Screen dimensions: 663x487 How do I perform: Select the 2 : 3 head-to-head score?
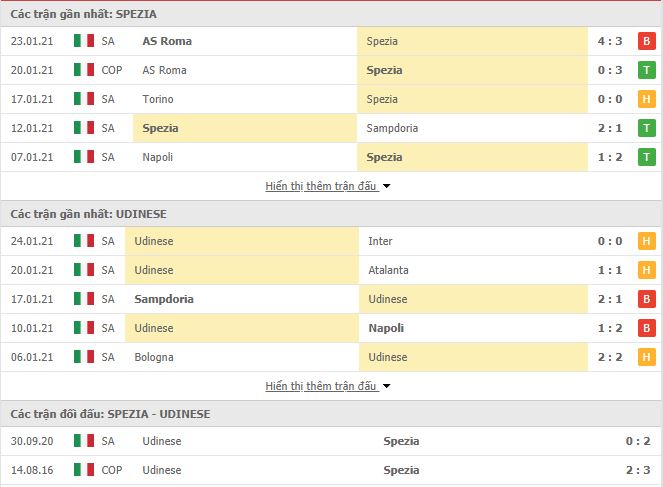point(638,470)
